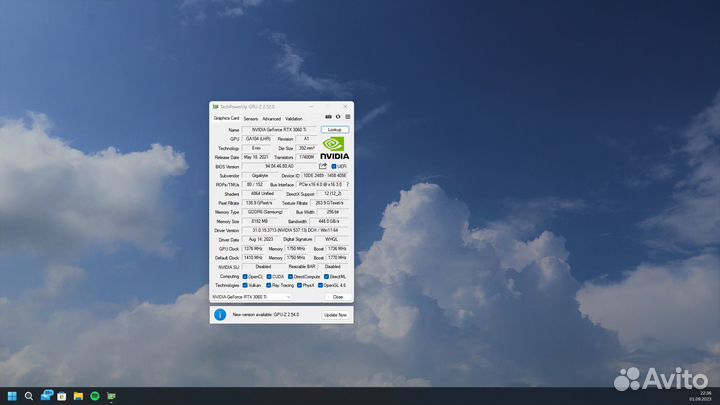
Task: Click the Memory Size 8192 MB field
Action: click(x=260, y=221)
